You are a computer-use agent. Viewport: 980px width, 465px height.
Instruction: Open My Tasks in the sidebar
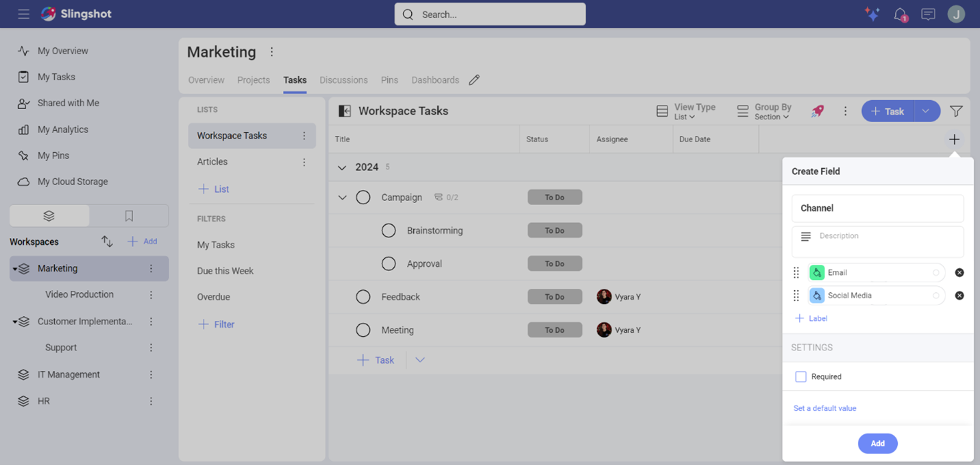[x=56, y=77]
